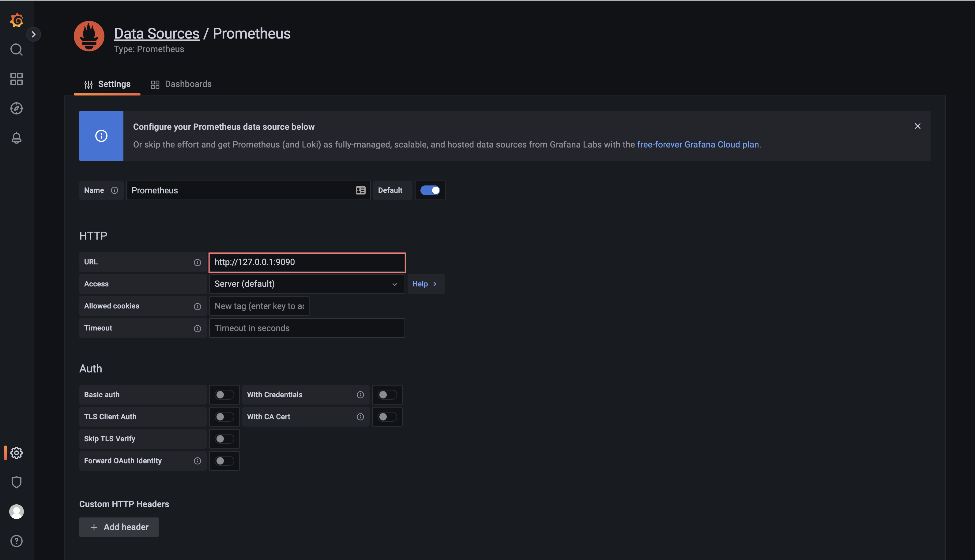Image resolution: width=975 pixels, height=560 pixels.
Task: Switch to the Settings tab
Action: point(107,84)
